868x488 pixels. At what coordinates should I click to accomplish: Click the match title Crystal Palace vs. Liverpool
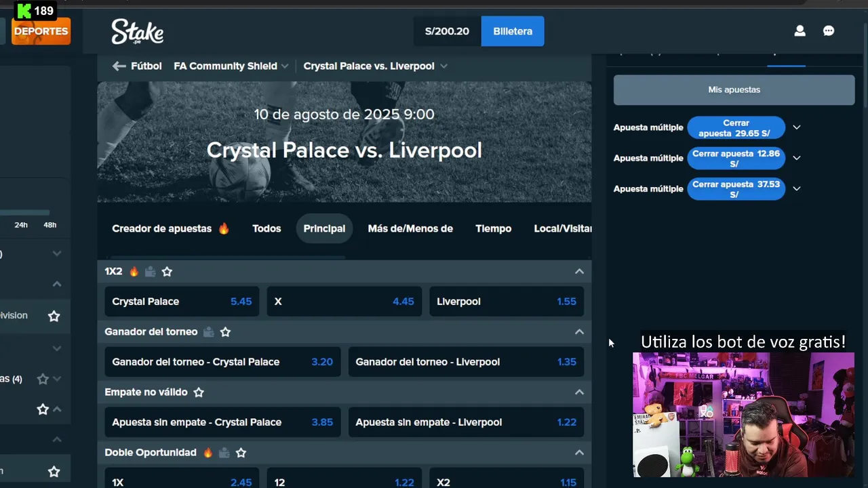[344, 150]
